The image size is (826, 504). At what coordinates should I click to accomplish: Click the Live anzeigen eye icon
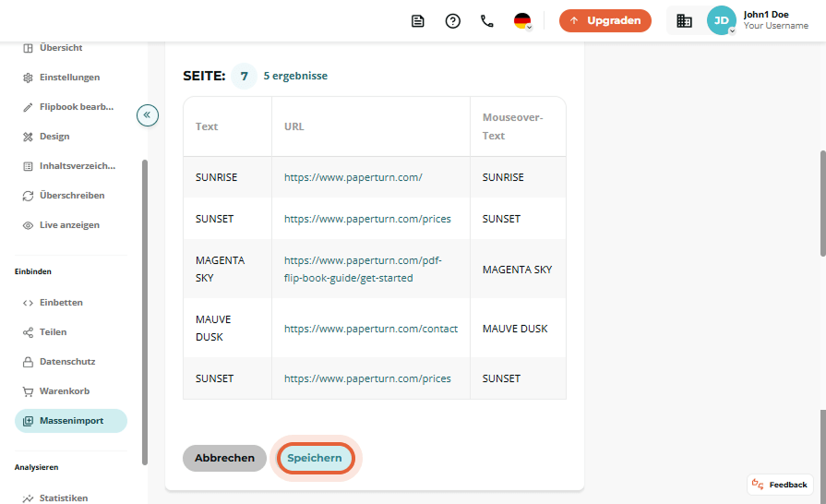[28, 225]
